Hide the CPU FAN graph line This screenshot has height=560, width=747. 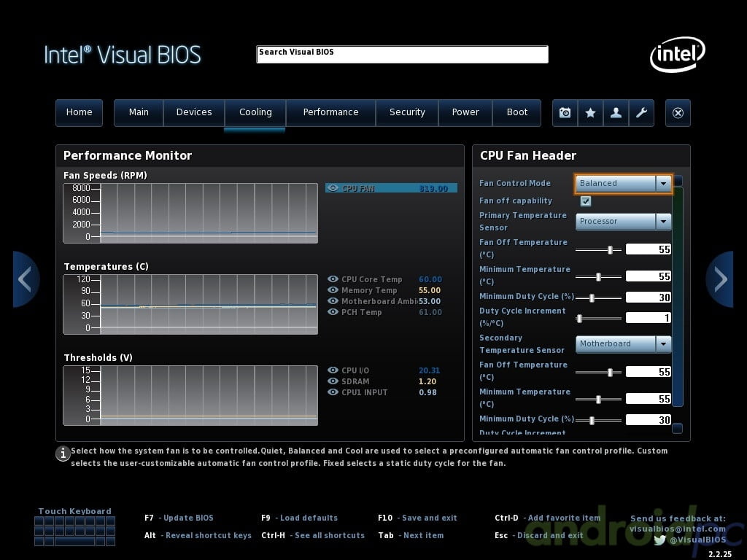tap(333, 188)
